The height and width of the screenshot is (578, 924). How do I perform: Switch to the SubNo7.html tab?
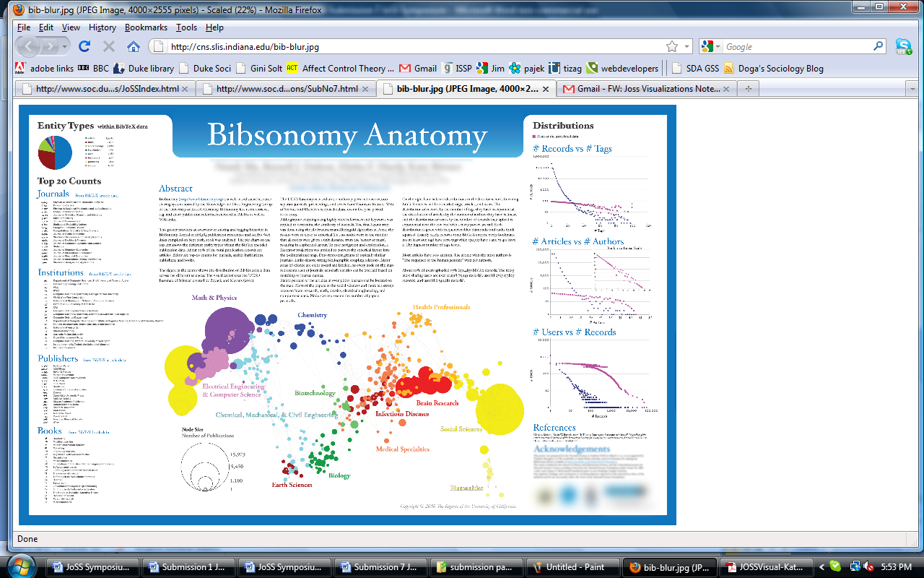[287, 89]
